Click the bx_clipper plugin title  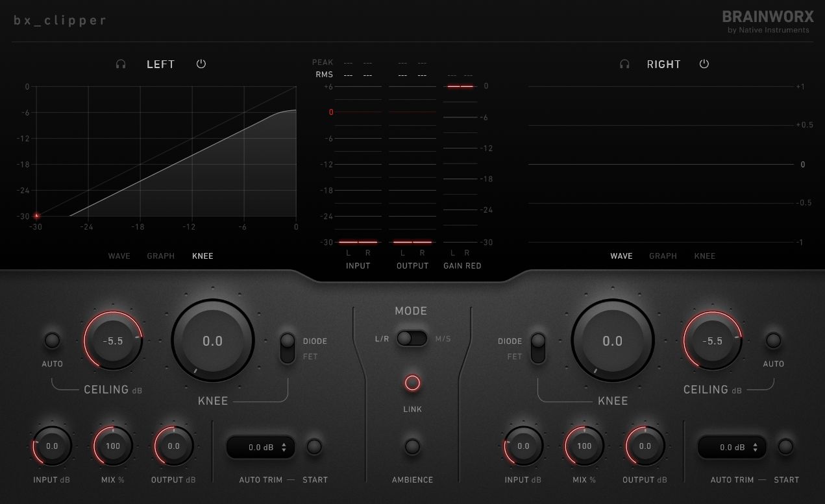tap(60, 21)
